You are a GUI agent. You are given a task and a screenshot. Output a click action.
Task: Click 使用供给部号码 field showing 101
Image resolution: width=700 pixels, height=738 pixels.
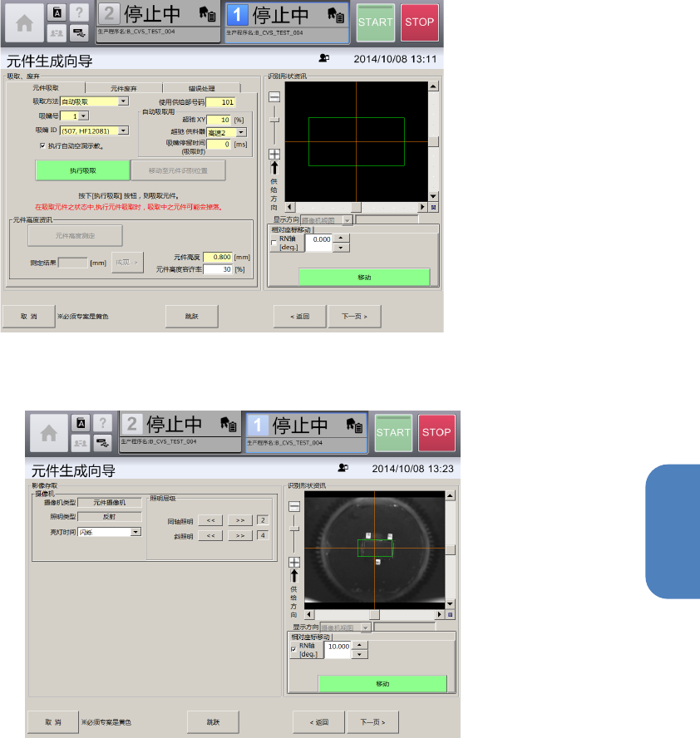click(x=221, y=102)
